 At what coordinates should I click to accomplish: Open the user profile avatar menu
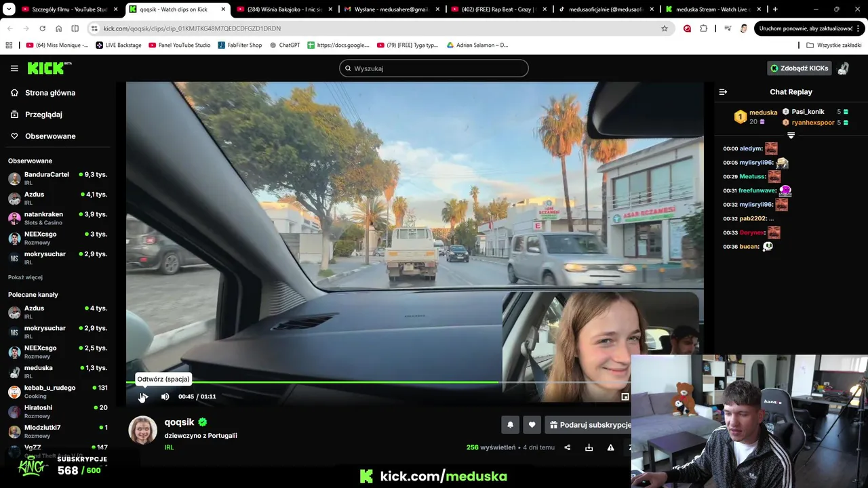coord(844,68)
